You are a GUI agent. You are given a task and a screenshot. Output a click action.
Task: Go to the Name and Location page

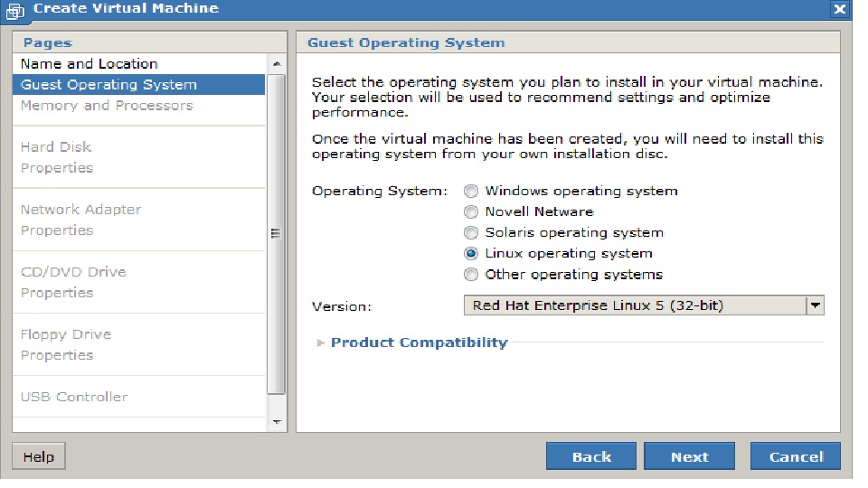(x=89, y=64)
